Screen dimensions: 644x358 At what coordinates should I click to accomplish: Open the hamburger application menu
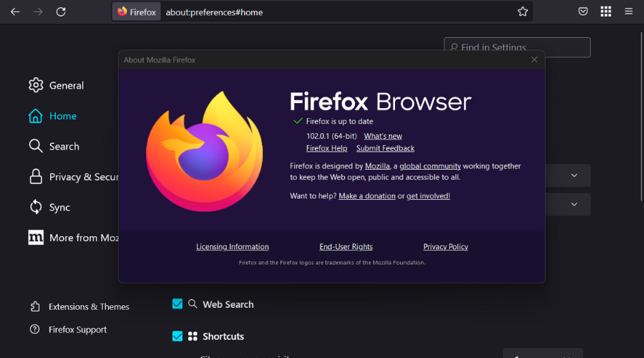[x=628, y=11]
